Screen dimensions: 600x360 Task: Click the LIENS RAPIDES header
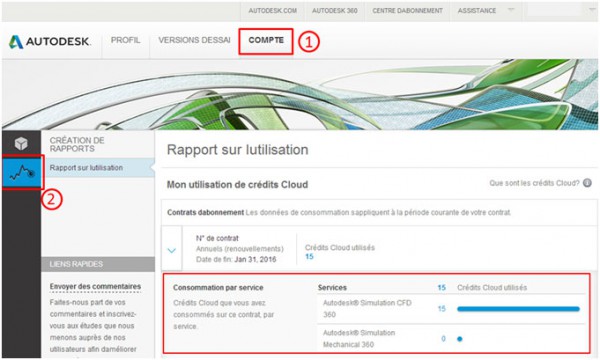[x=98, y=264]
